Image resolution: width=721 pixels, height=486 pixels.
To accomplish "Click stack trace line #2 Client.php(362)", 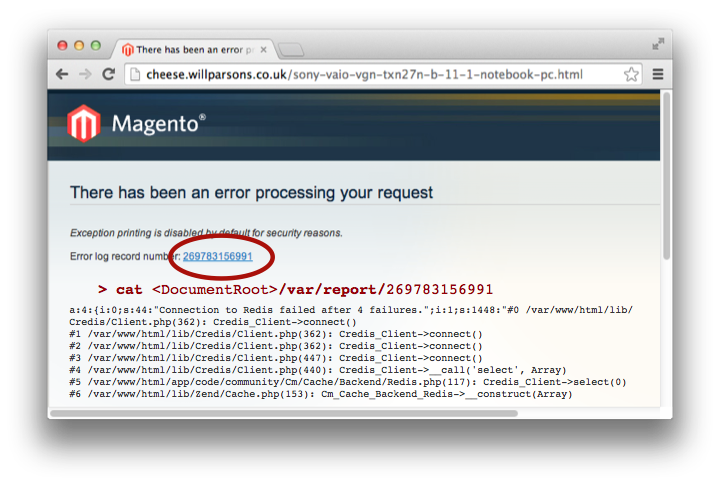I will pos(276,346).
